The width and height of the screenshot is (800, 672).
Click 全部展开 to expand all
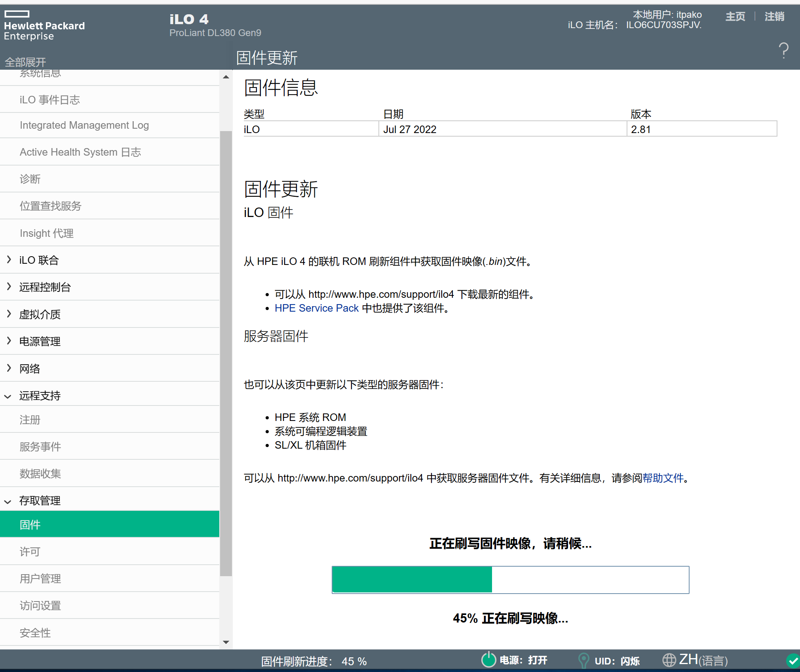pyautogui.click(x=25, y=62)
